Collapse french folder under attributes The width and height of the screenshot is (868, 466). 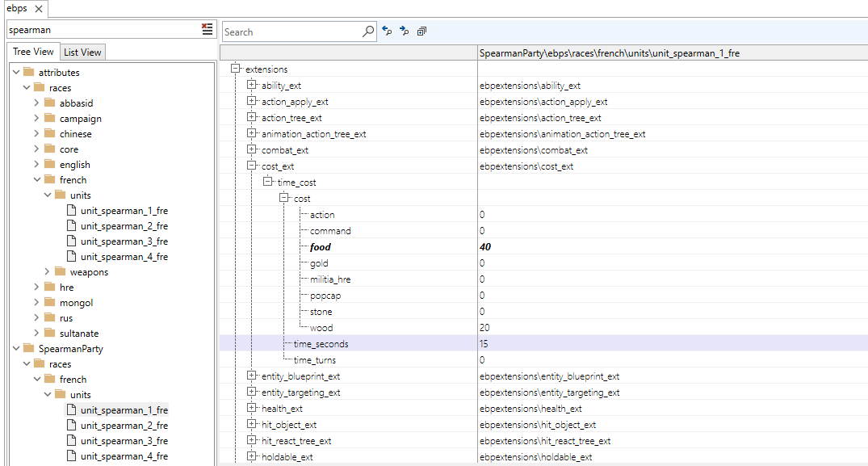tap(36, 179)
